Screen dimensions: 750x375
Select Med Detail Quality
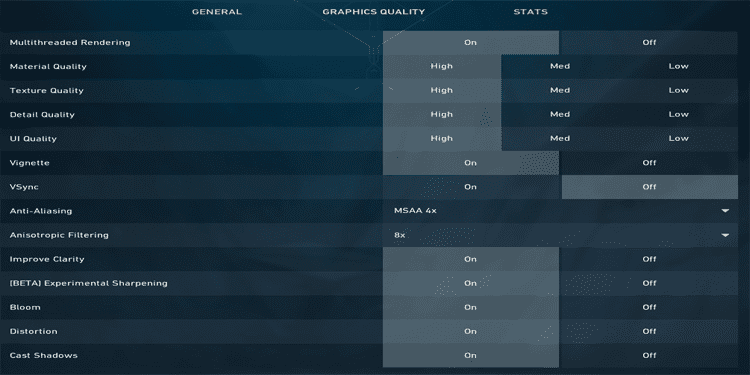[x=560, y=114]
